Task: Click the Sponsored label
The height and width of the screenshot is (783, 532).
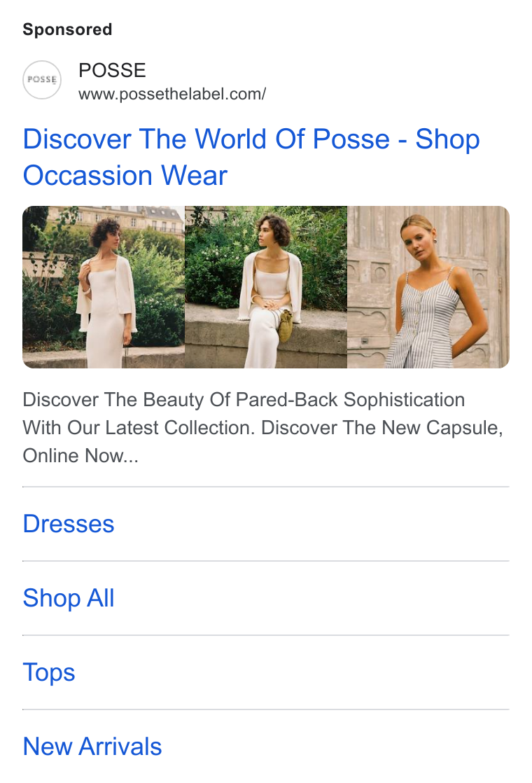Action: (x=67, y=29)
